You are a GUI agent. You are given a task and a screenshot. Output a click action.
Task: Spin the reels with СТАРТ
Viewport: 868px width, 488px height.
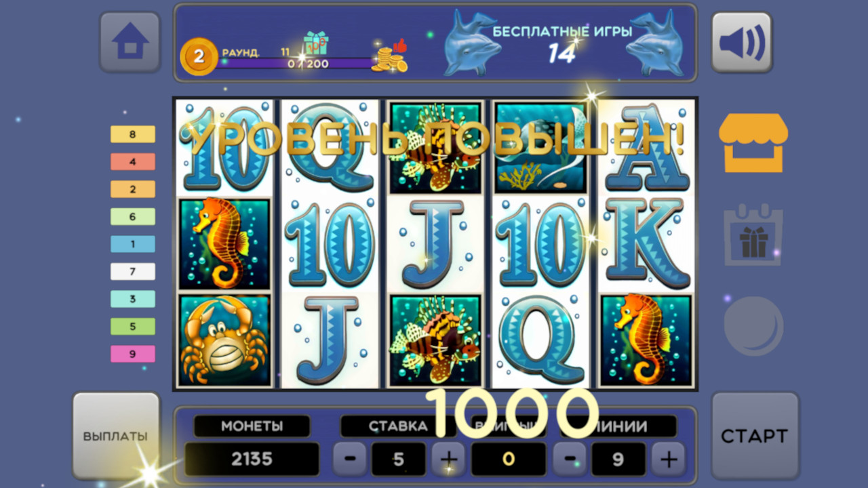coord(755,436)
